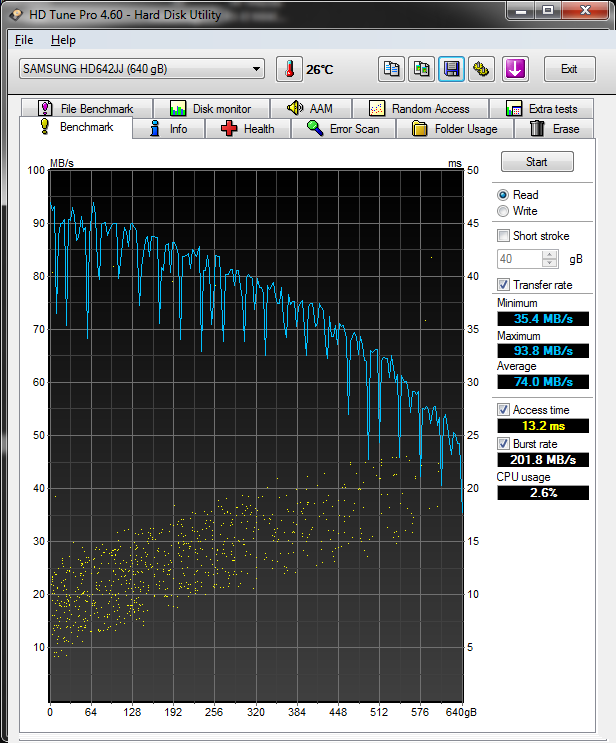Viewport: 616px width, 743px height.
Task: Click the Average 74.0 MB/s value
Action: tap(543, 382)
